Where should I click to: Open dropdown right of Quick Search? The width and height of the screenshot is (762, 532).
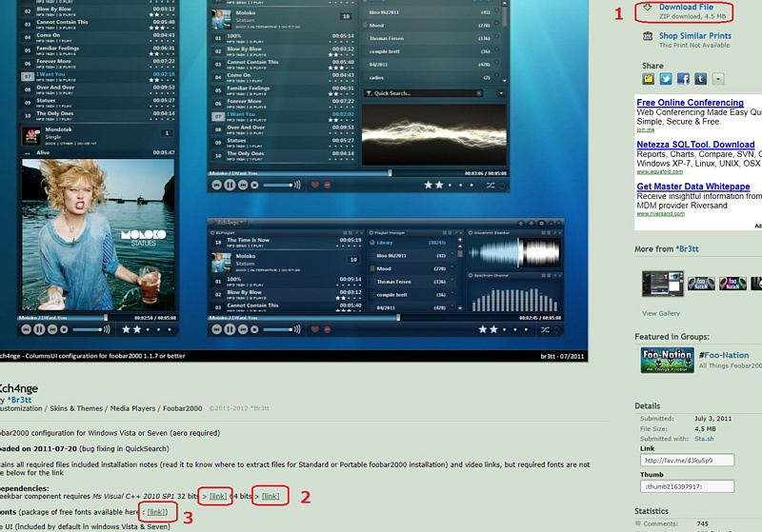coord(501,93)
